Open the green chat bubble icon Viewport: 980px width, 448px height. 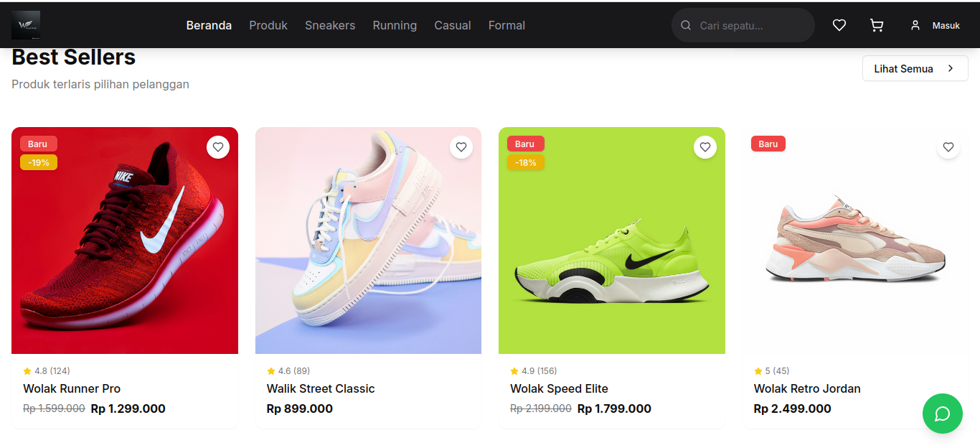(x=942, y=414)
